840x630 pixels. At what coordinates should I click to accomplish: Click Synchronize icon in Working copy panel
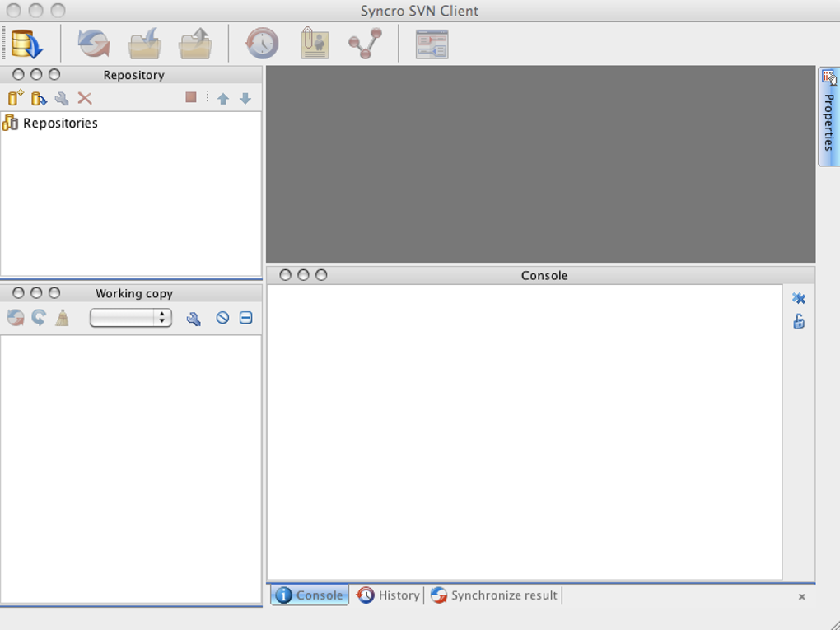[16, 318]
